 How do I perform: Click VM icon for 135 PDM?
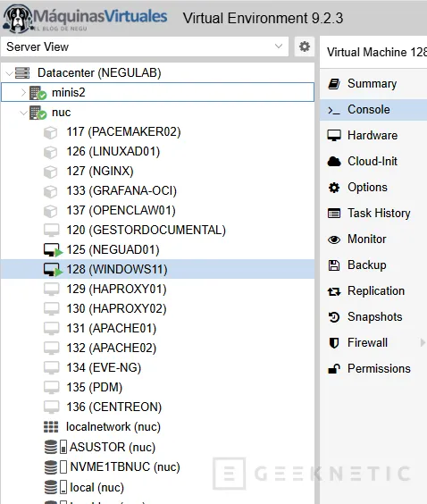52,387
